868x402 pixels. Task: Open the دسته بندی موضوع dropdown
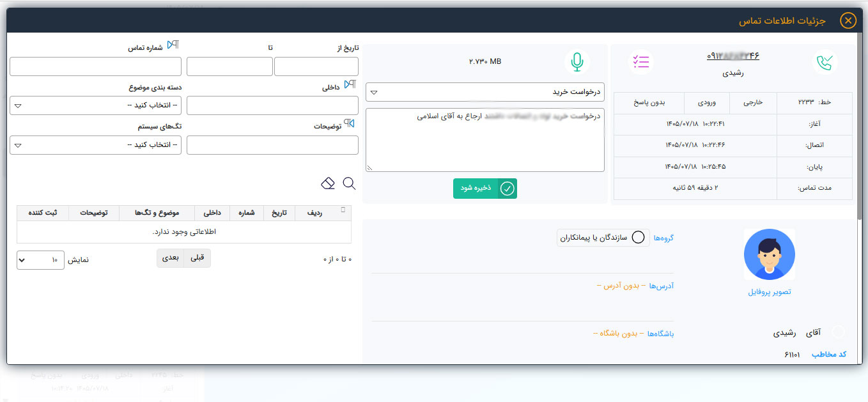(96, 105)
